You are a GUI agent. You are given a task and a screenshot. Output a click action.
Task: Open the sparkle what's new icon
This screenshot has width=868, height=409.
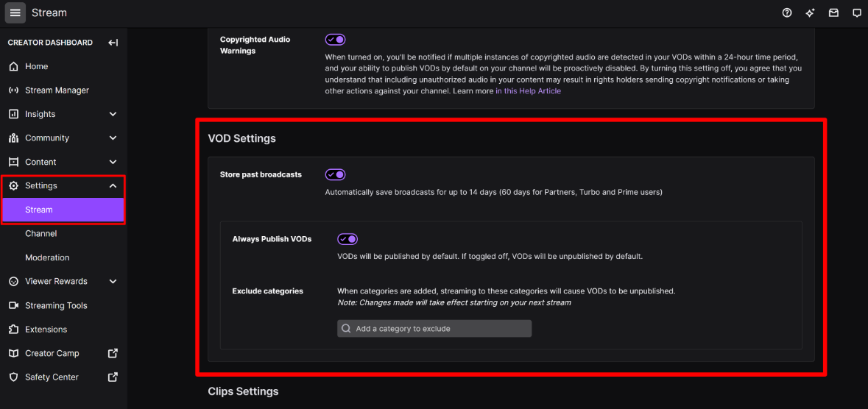pyautogui.click(x=810, y=13)
